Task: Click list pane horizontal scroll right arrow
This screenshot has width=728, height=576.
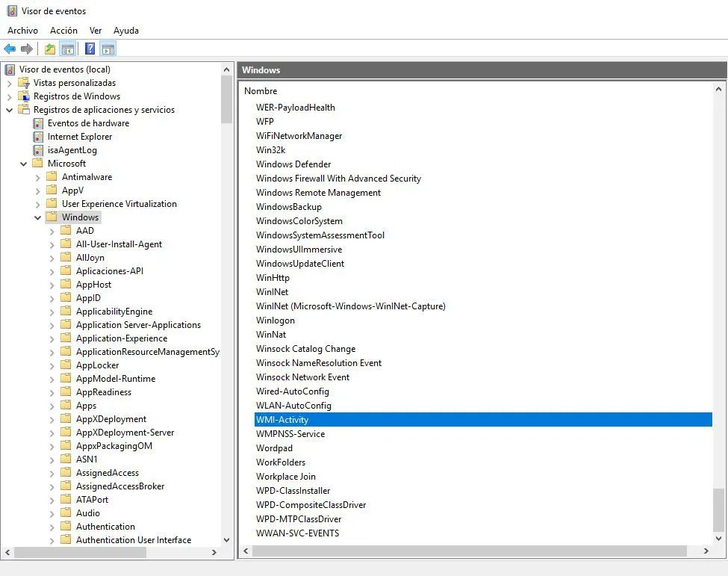Action: click(706, 551)
